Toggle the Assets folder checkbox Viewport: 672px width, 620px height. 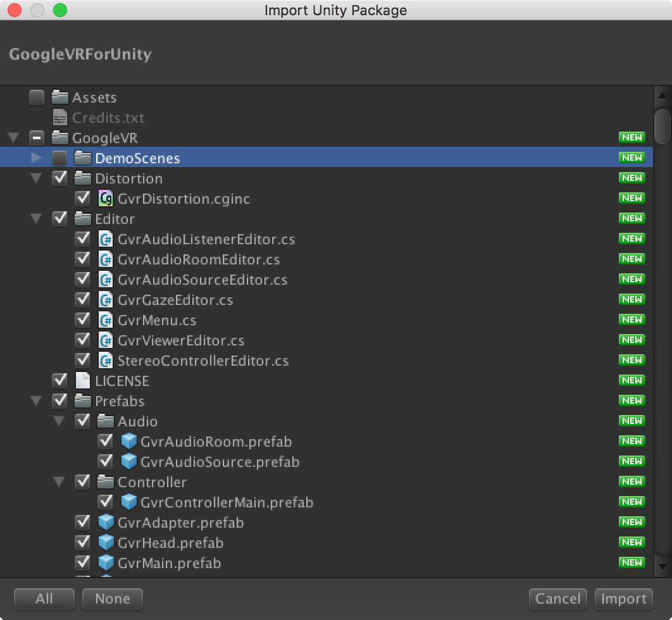(x=37, y=97)
